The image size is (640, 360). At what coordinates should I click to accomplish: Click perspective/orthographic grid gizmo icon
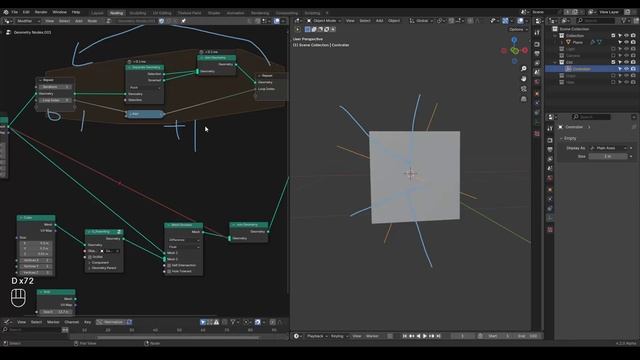(x=524, y=99)
